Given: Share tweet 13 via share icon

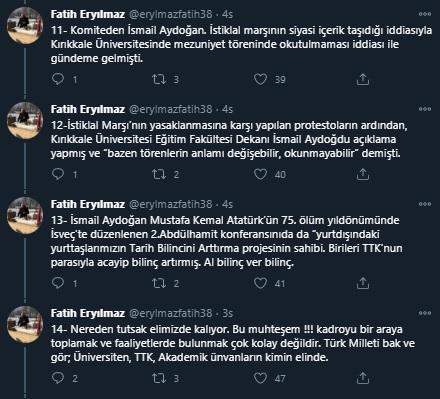Looking at the screenshot, I should point(363,283).
